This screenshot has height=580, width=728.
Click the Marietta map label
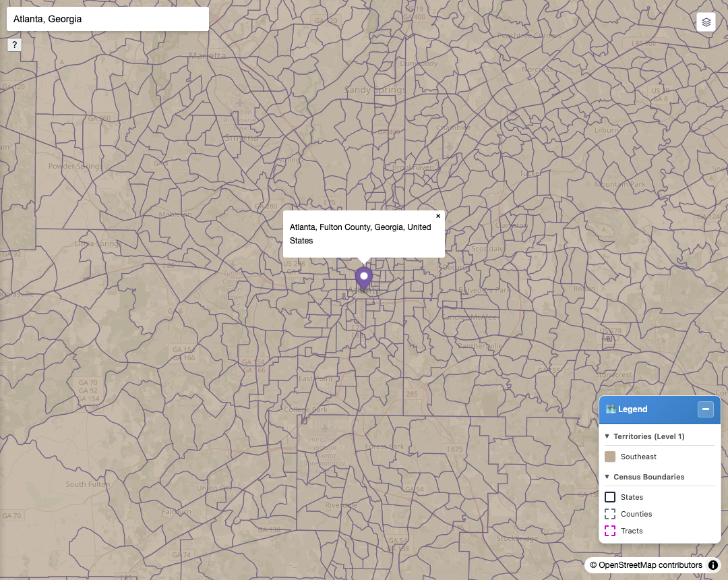click(x=207, y=55)
